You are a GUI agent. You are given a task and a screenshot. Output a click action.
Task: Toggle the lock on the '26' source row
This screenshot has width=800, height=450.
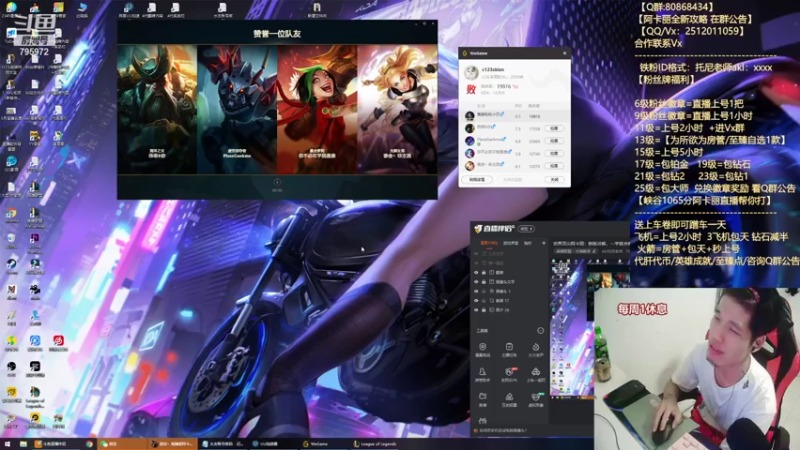pyautogui.click(x=484, y=310)
